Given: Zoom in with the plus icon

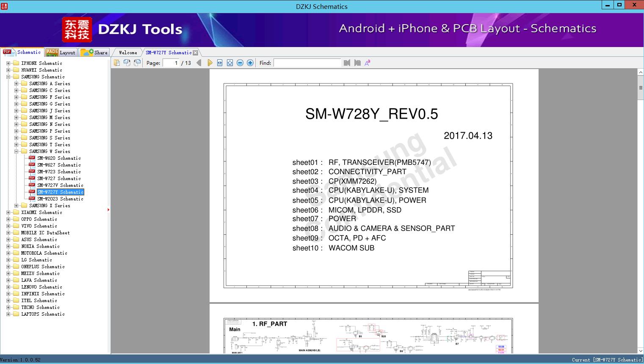Looking at the screenshot, I should (x=250, y=63).
